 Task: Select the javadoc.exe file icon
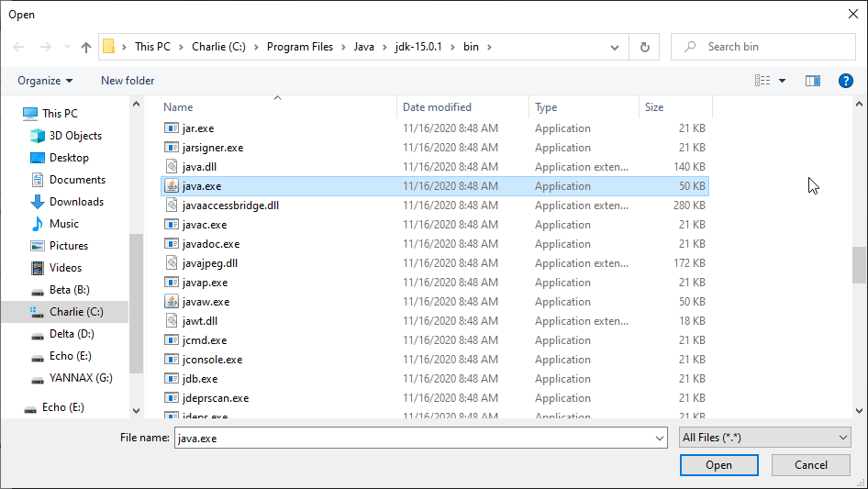(x=172, y=244)
